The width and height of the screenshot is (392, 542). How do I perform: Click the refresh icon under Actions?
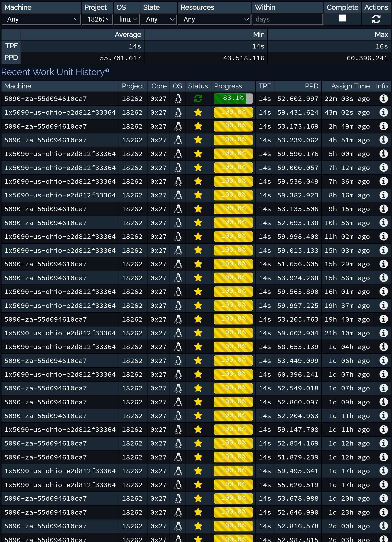point(376,19)
